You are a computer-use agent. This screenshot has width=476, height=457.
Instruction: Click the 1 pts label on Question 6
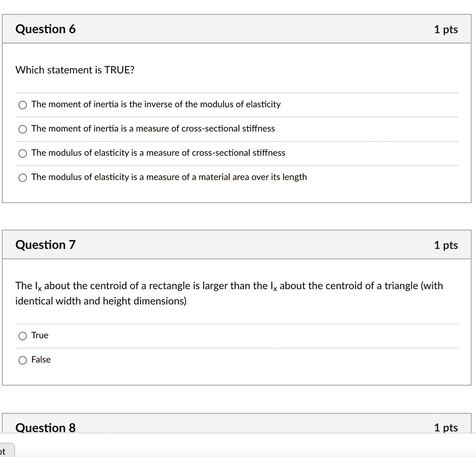coord(446,29)
